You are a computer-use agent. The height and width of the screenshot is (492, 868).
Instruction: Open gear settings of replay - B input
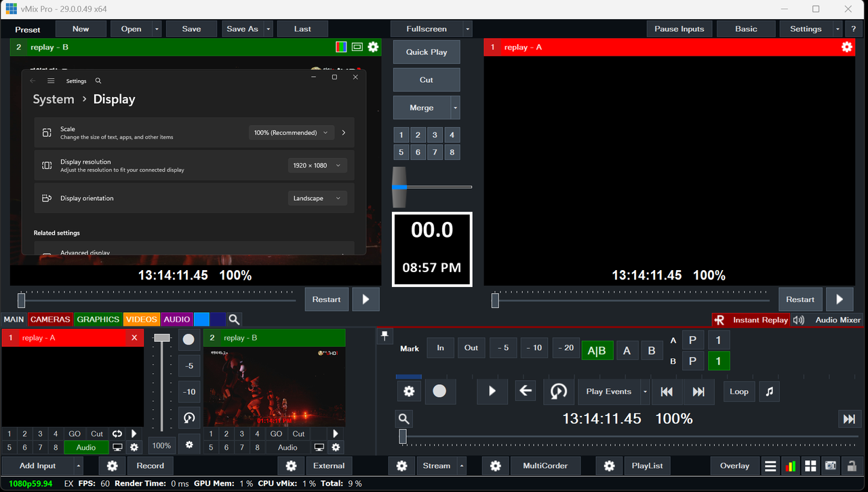(x=335, y=447)
